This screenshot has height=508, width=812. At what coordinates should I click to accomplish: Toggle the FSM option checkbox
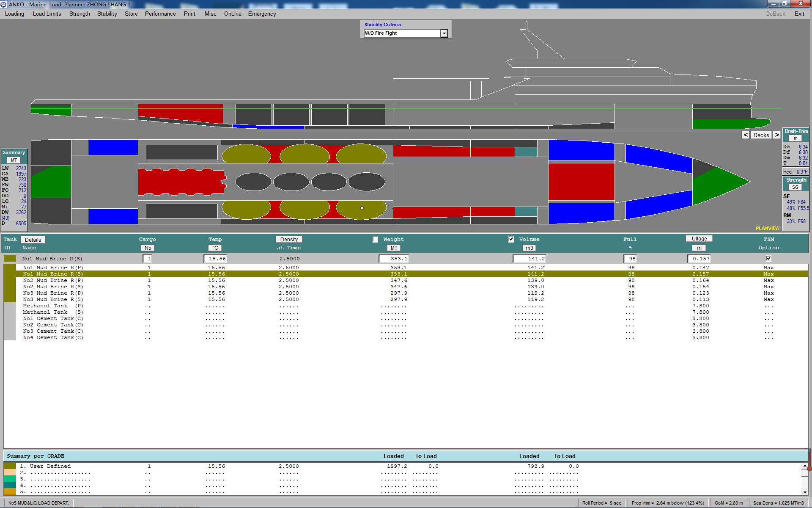point(768,259)
